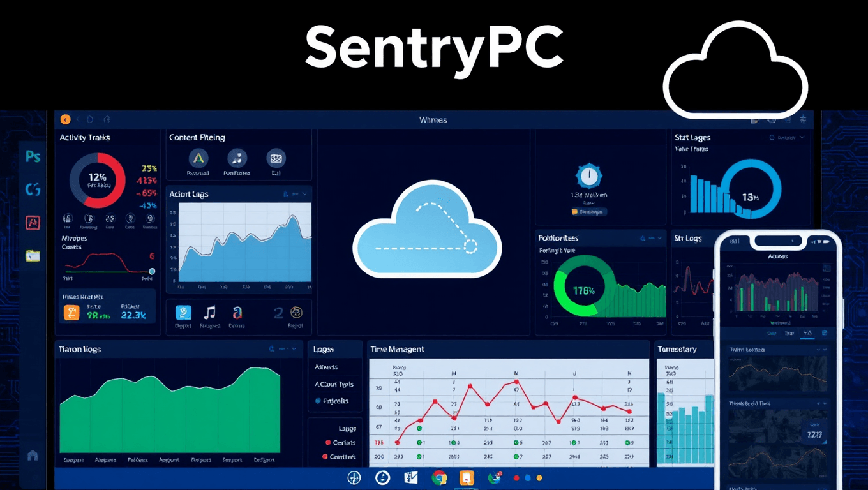Select the music note icon

[209, 313]
